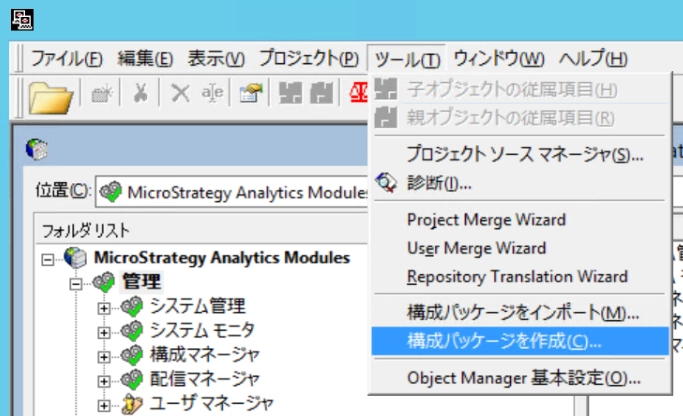Select システム モニタ in the folder list
This screenshot has height=416, width=683.
(202, 330)
